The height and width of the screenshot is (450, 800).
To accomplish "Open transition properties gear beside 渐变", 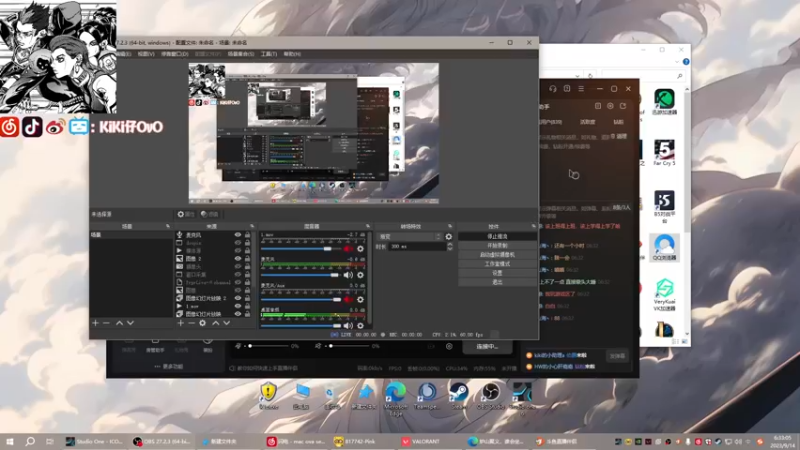I will 448,237.
